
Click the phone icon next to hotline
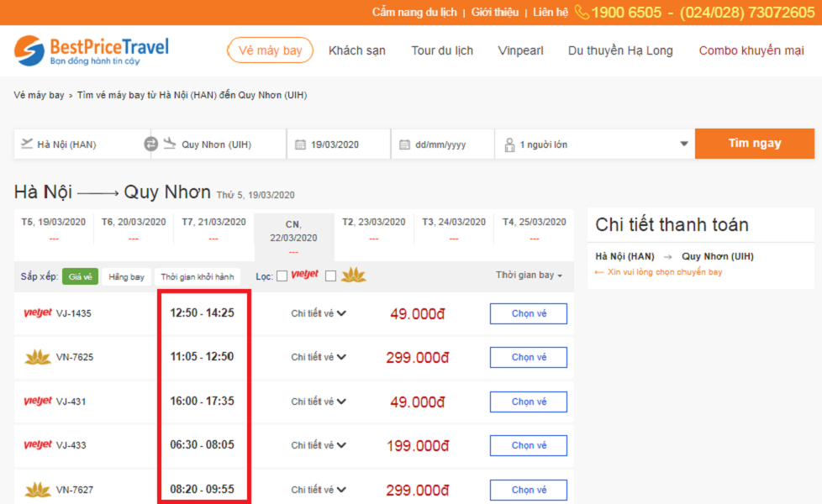tap(582, 12)
